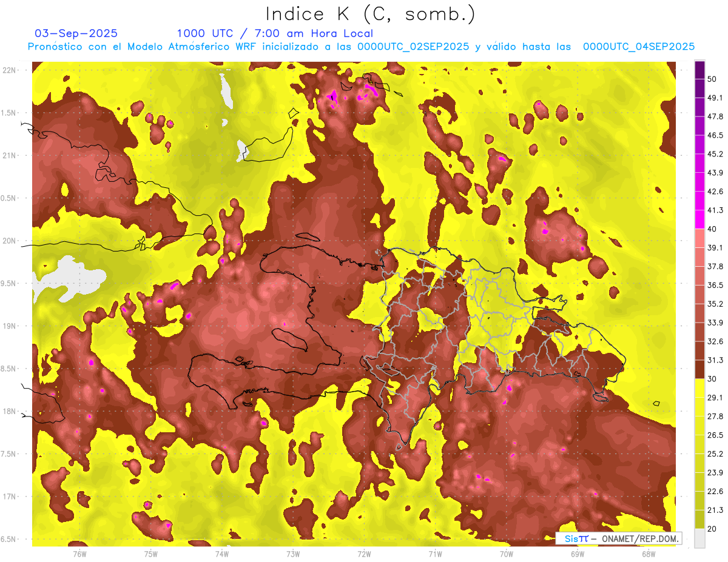This screenshot has height=562, width=728.
Task: Click the initialization time "0000UTC_02SEP2025"
Action: 413,47
